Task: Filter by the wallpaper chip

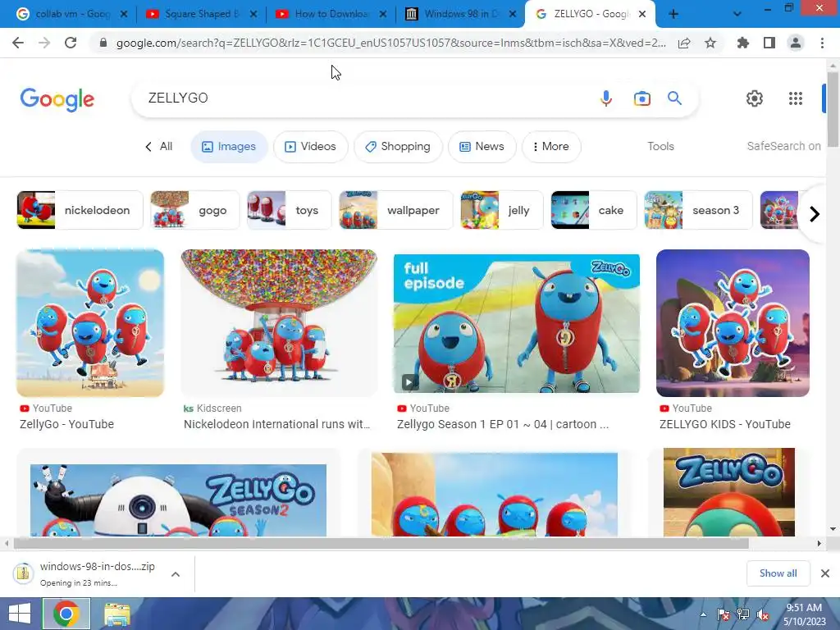Action: point(396,210)
